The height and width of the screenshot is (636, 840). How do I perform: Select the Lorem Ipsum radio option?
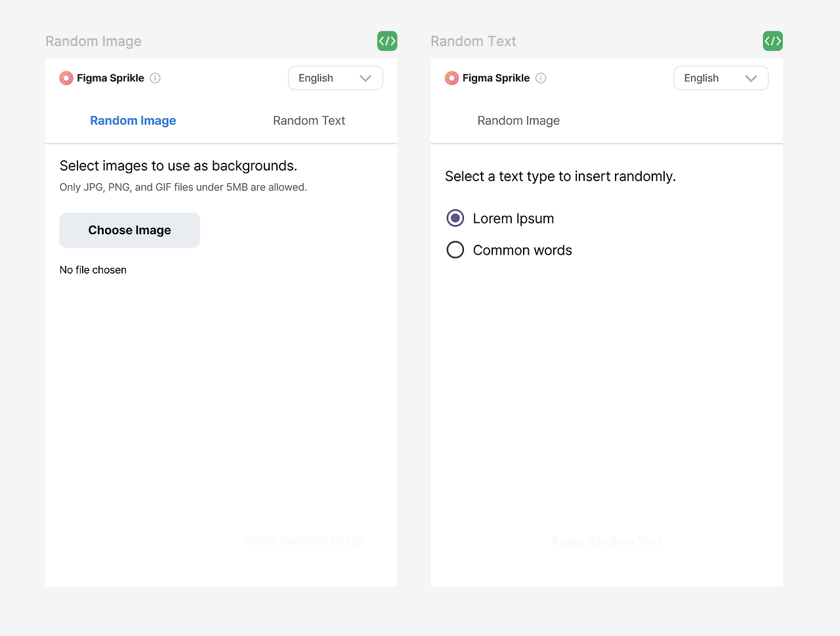[455, 218]
